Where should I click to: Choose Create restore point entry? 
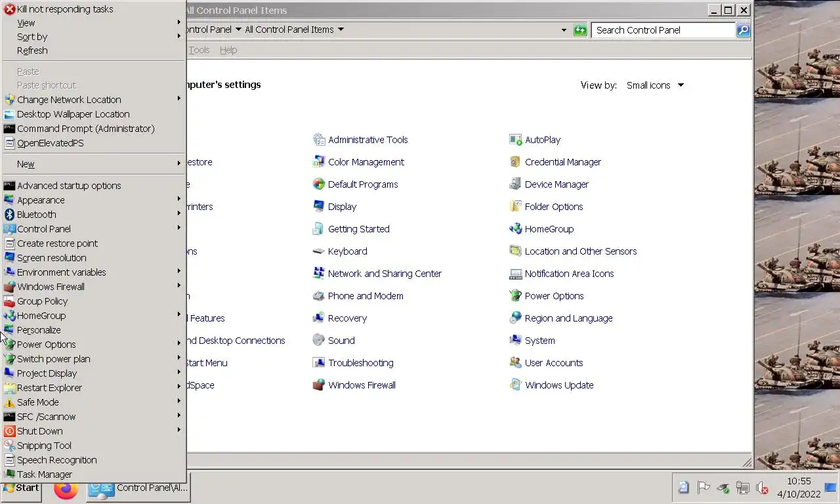point(93,243)
